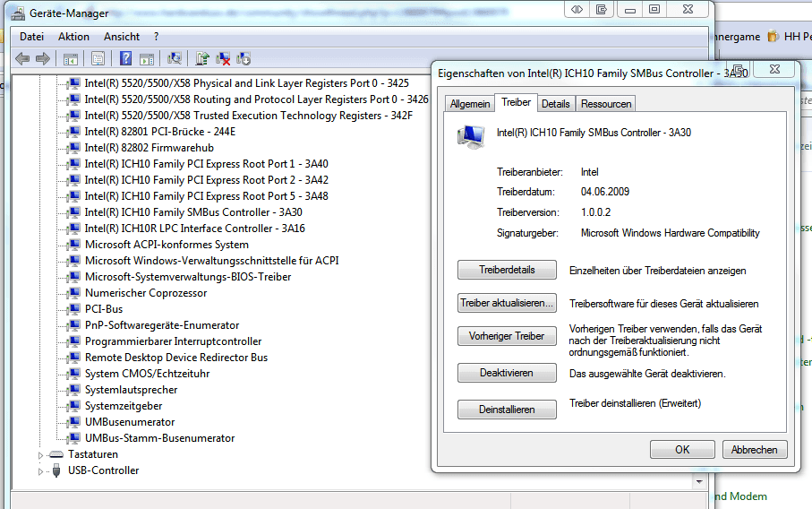Click the icon beside PCI-Bus entry
Image resolution: width=812 pixels, height=509 pixels.
pyautogui.click(x=74, y=309)
